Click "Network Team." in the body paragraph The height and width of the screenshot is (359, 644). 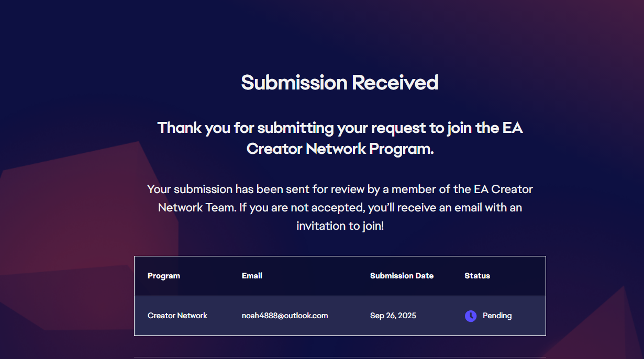click(x=197, y=207)
